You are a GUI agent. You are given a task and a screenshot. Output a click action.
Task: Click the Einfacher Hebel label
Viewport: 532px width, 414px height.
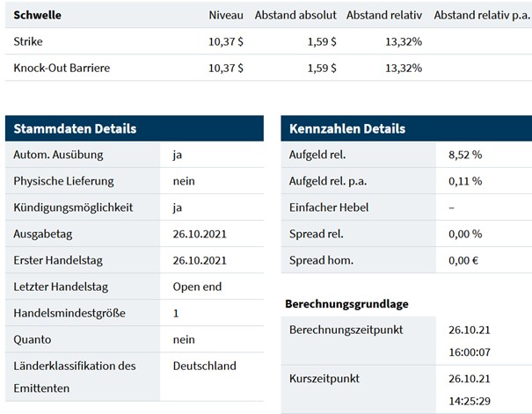(329, 207)
